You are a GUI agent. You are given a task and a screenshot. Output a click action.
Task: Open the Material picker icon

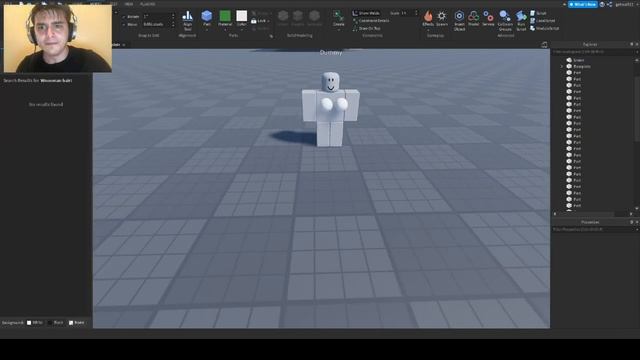pyautogui.click(x=225, y=16)
